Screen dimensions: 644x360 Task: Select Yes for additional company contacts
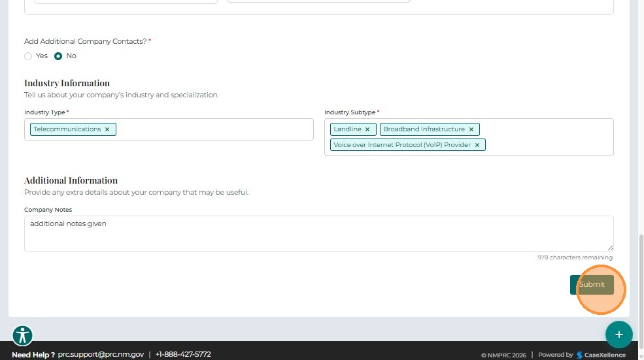(x=28, y=56)
